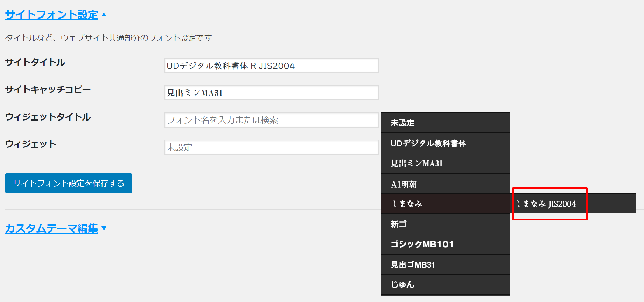644x302 pixels.
Task: Collapse the サイトフォント設定 section arrow
Action: tap(104, 15)
